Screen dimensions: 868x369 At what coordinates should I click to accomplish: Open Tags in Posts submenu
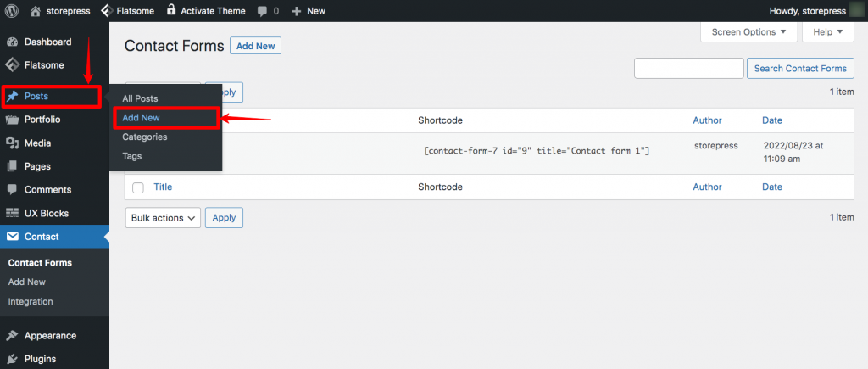[131, 156]
